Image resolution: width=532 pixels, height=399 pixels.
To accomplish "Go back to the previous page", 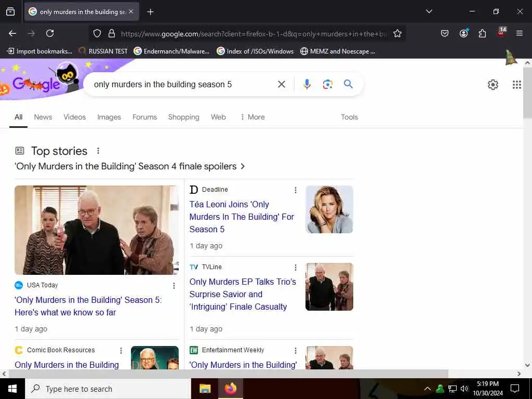I will coord(12,33).
